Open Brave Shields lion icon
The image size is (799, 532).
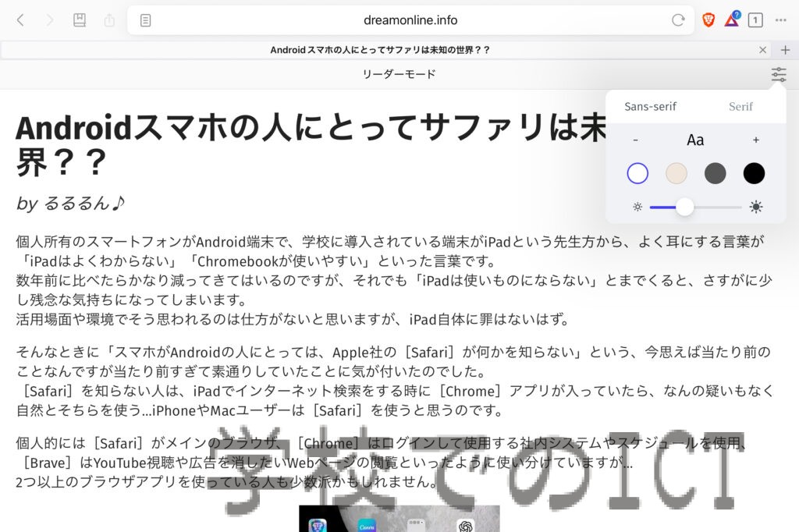[x=708, y=20]
